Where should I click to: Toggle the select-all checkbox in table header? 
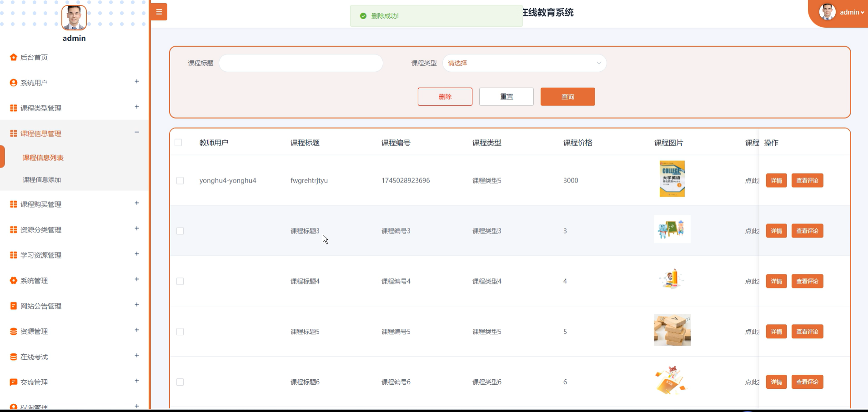point(178,143)
